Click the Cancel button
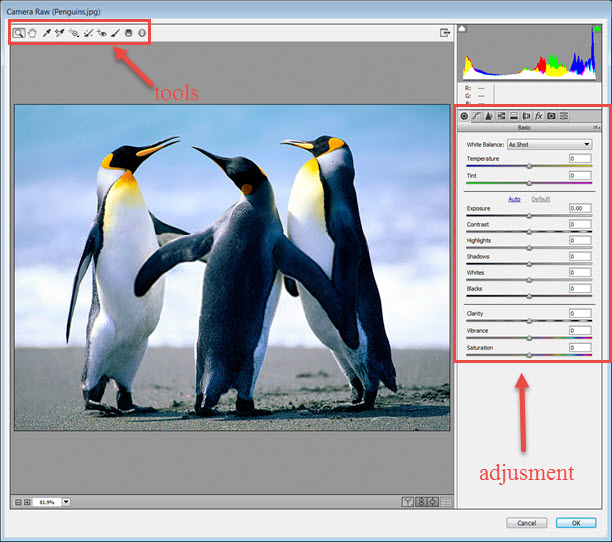Screen dimensions: 612x542 [527, 523]
